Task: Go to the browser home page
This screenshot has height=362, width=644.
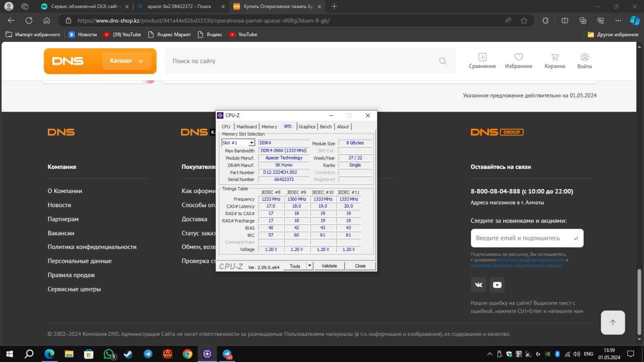Action: [46, 21]
